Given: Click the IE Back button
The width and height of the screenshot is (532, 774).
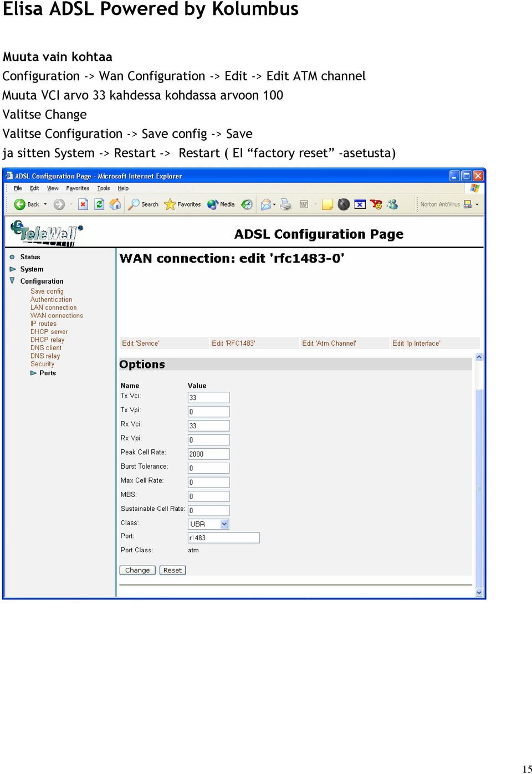Looking at the screenshot, I should coord(26,204).
